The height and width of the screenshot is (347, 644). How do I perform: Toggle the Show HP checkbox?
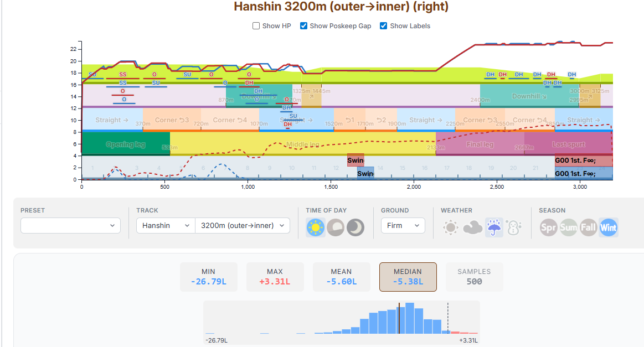(x=256, y=26)
